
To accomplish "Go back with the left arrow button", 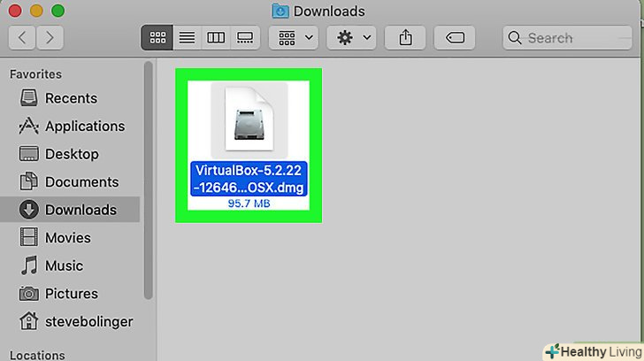I will [22, 38].
